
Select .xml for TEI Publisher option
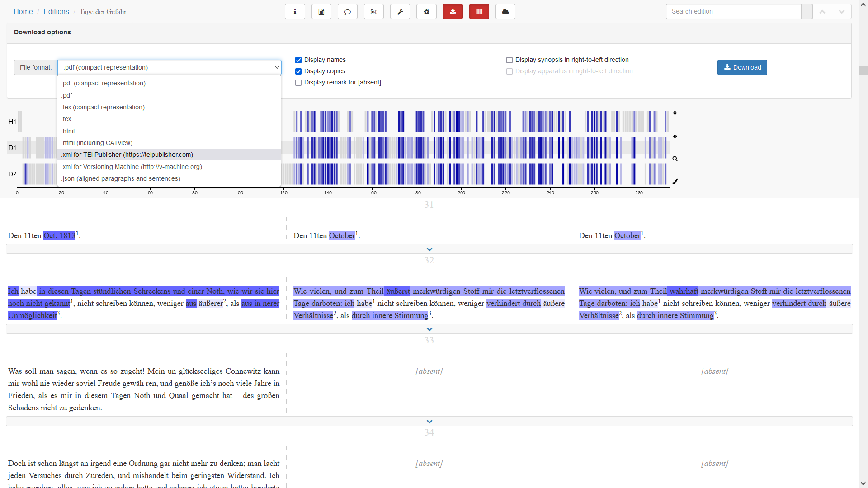pyautogui.click(x=127, y=155)
